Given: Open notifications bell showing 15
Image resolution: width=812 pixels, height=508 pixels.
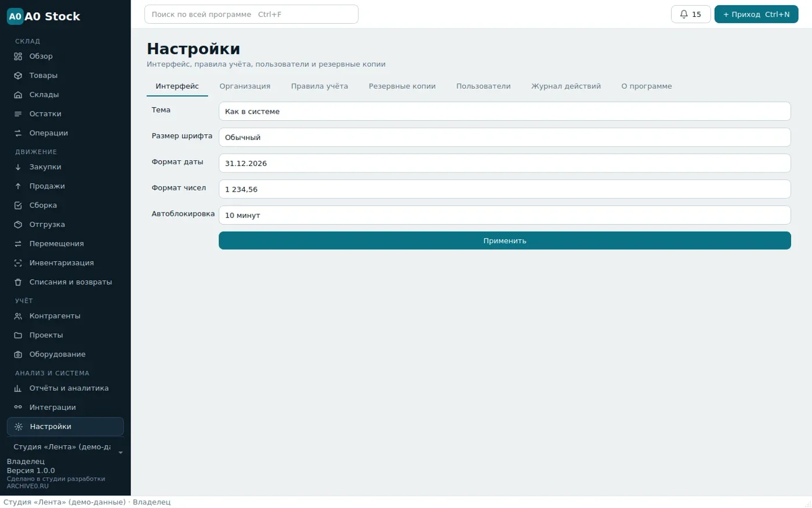Looking at the screenshot, I should [691, 14].
